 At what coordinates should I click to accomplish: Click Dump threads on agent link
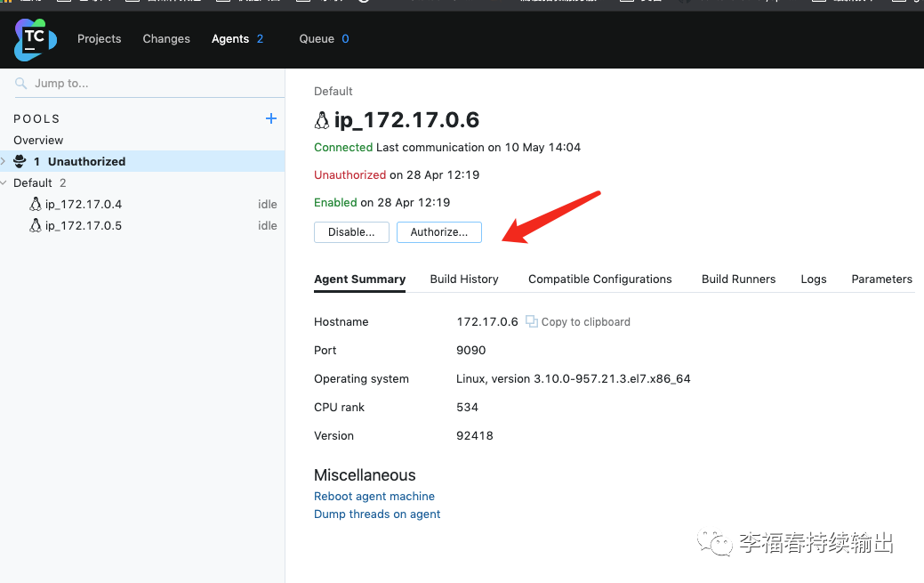[x=377, y=514]
